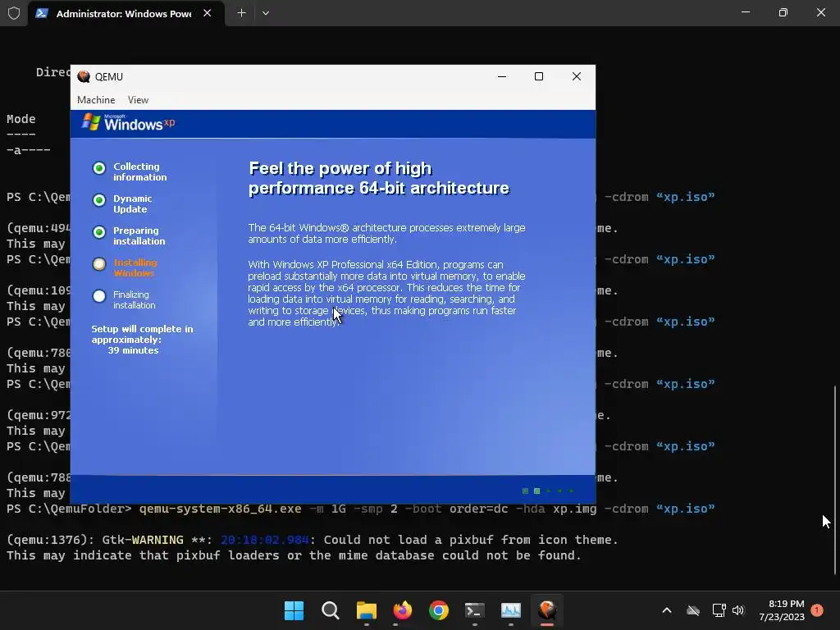The image size is (840, 630).
Task: Open the volume control tray icon
Action: pyautogui.click(x=738, y=610)
